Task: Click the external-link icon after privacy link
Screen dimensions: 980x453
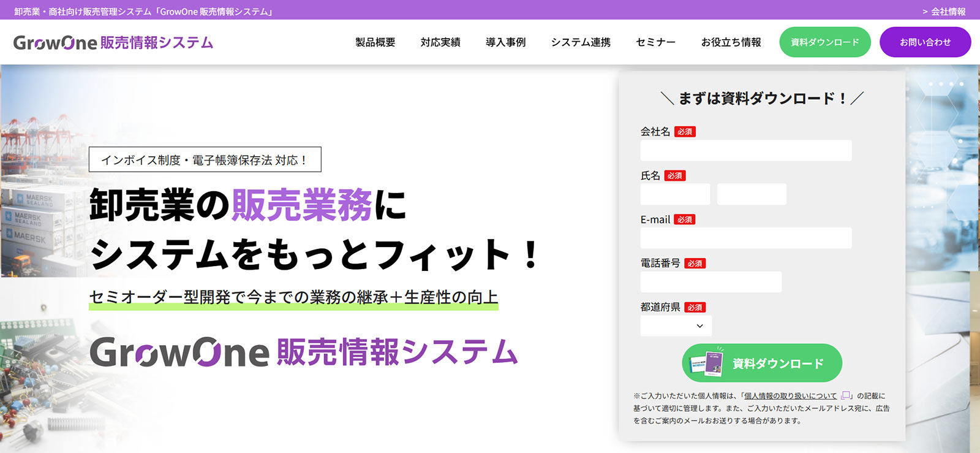Action: [x=846, y=395]
